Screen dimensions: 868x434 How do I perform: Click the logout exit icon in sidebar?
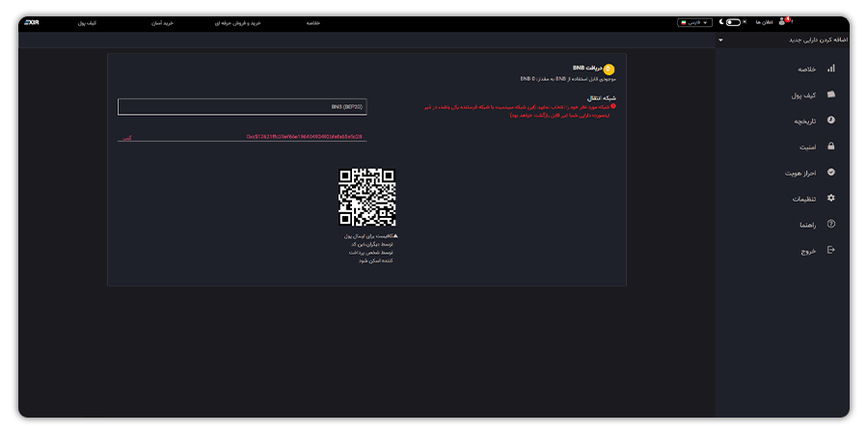(x=831, y=250)
